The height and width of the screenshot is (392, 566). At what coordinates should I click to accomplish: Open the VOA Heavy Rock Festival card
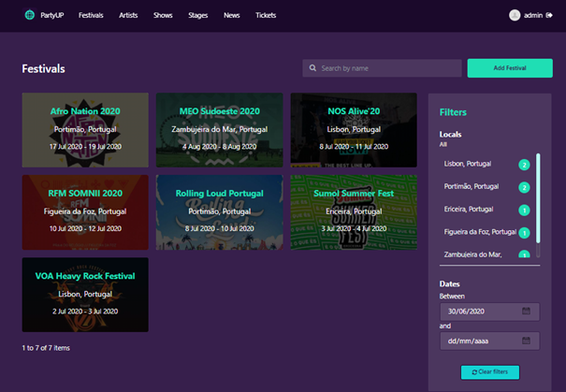pos(85,295)
